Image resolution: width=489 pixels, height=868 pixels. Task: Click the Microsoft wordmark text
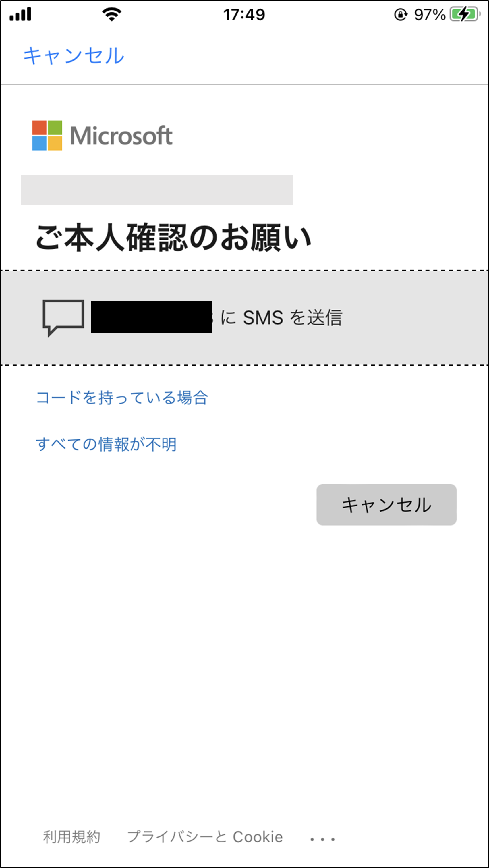tap(121, 136)
